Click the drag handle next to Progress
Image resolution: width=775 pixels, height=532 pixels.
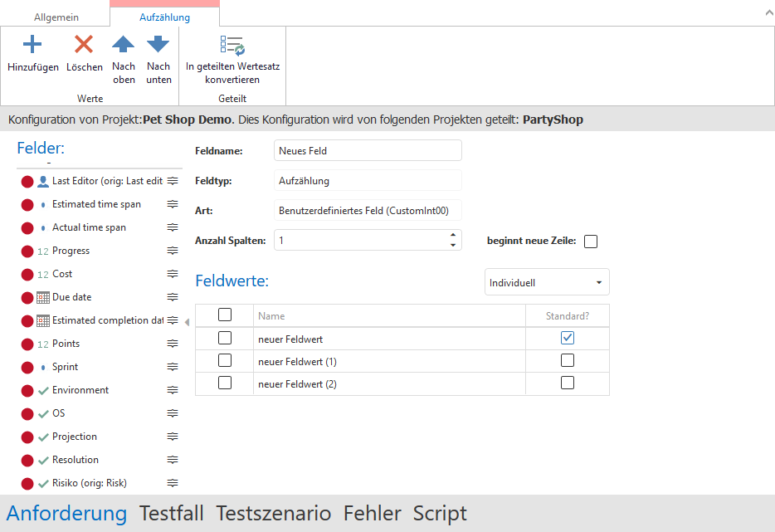(x=173, y=251)
